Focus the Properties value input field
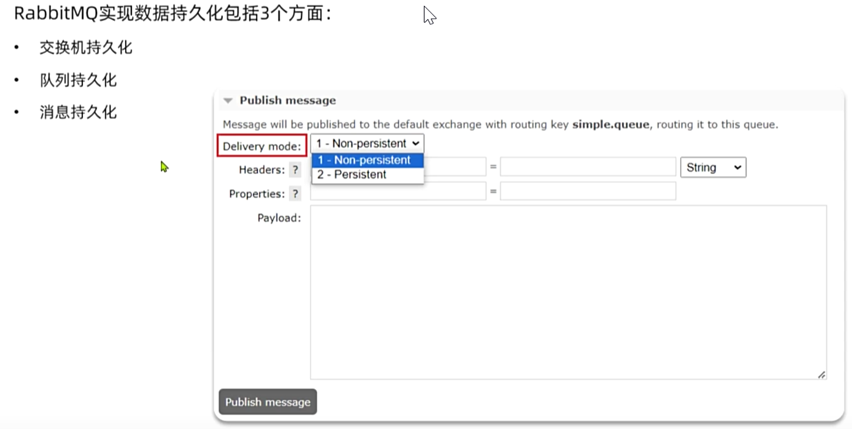The image size is (852, 429). click(588, 191)
